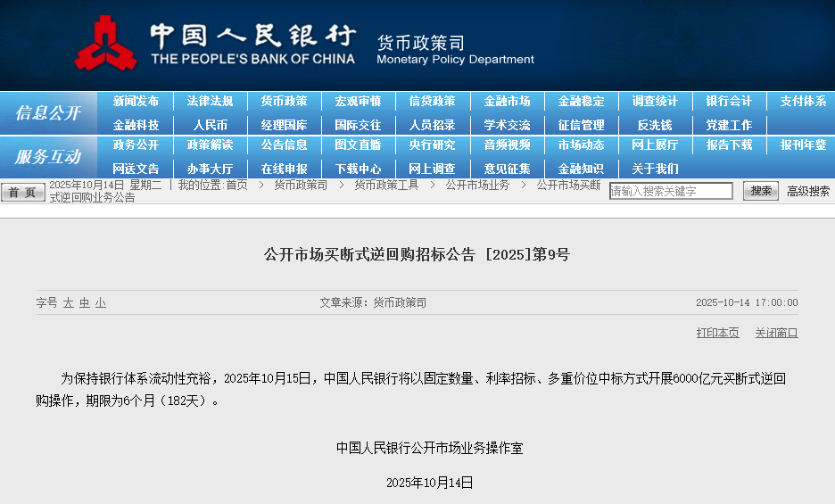Set font size to medium (中)

pos(85,303)
